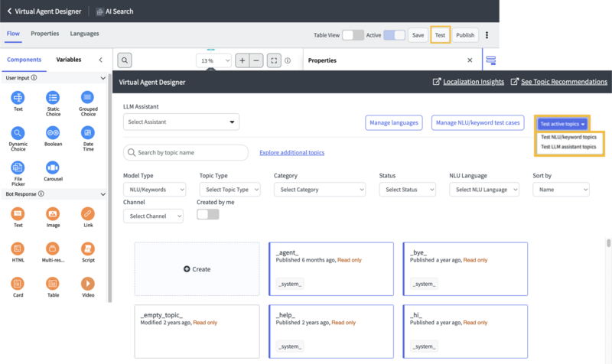Open Explore additional topics link
The width and height of the screenshot is (612, 364).
point(292,152)
